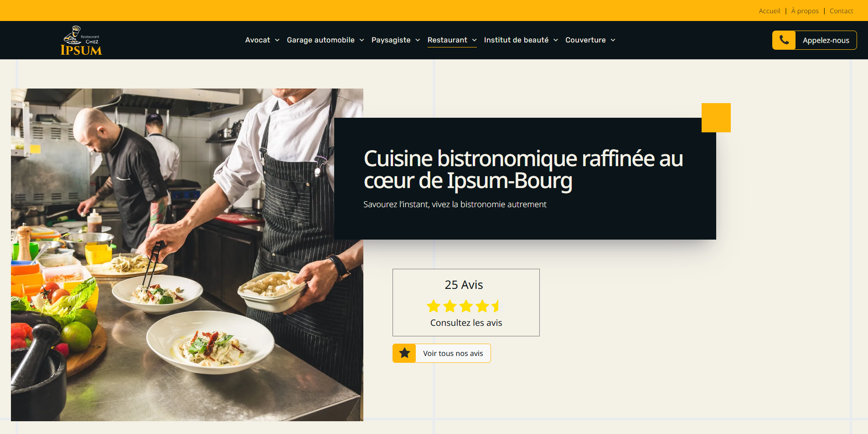
Task: Go to Institut de beauté menu item
Action: (x=516, y=40)
